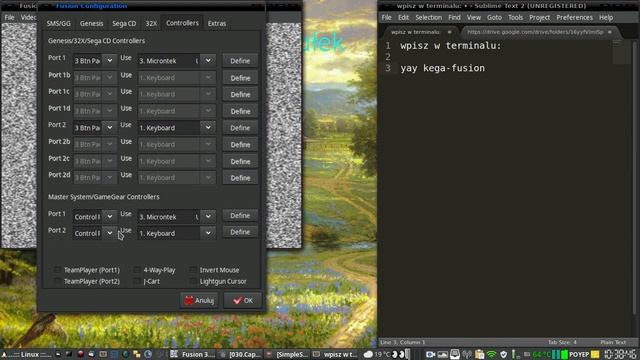Viewport: 640px width, 360px height.
Task: Open Sublime Text Tools menu
Action: click(x=515, y=18)
